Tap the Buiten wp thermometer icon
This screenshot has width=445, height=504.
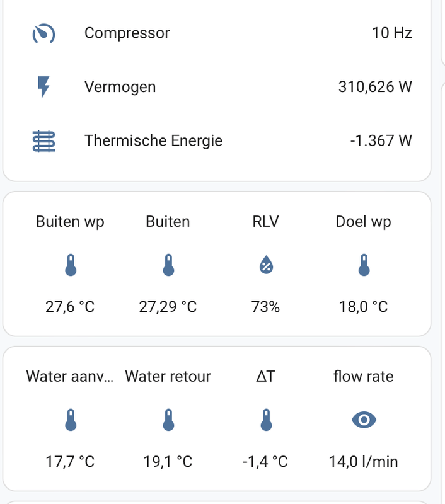click(x=70, y=266)
